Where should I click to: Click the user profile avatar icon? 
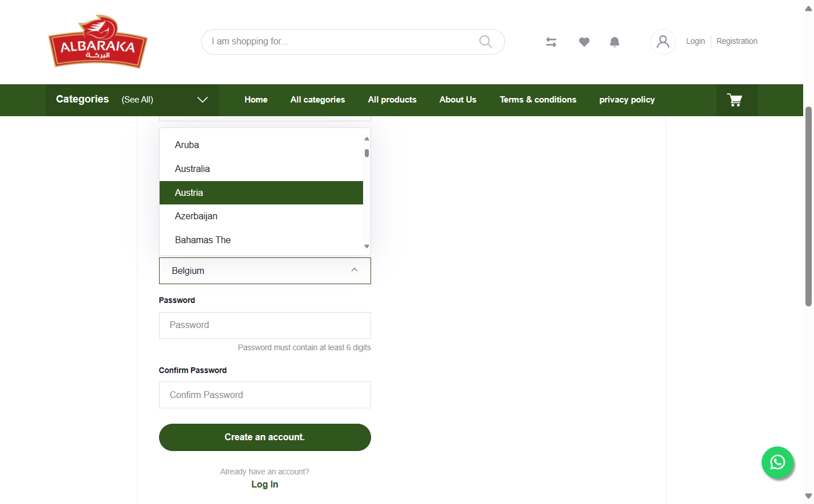point(663,42)
